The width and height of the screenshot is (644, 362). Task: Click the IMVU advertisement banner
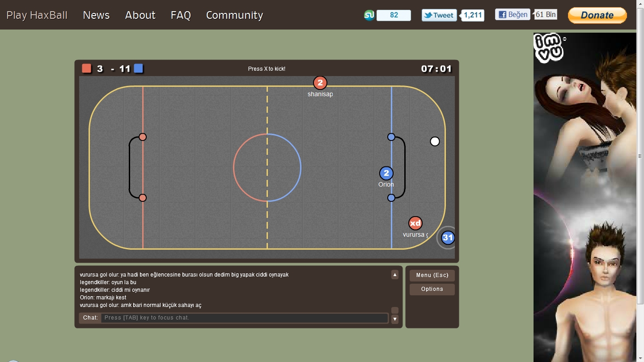585,197
